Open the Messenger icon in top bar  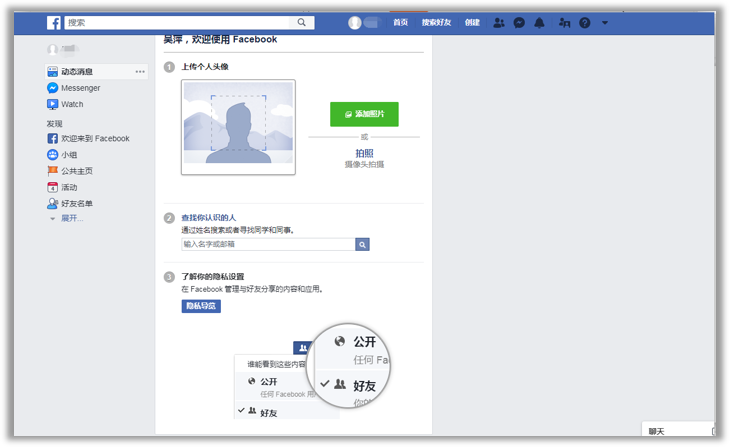[x=519, y=22]
